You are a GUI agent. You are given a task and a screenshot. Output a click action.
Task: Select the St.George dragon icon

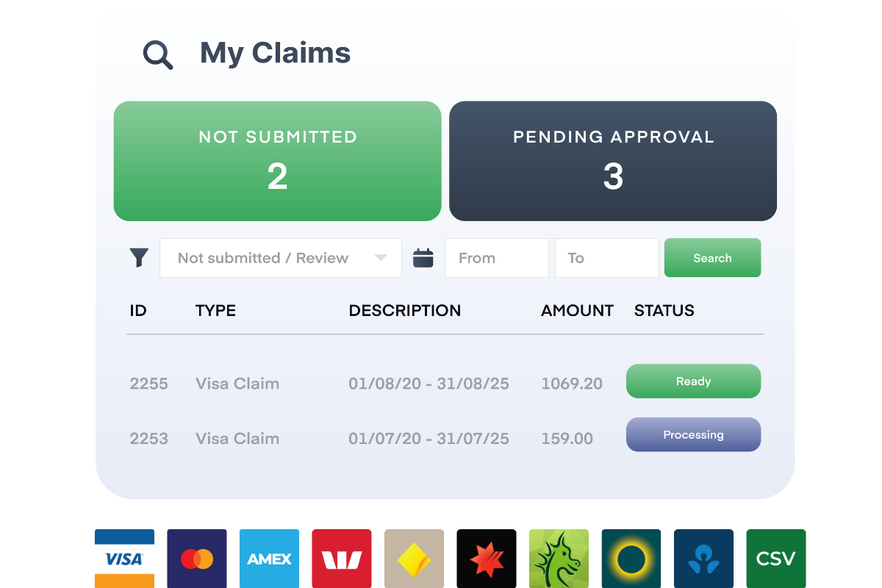point(559,559)
